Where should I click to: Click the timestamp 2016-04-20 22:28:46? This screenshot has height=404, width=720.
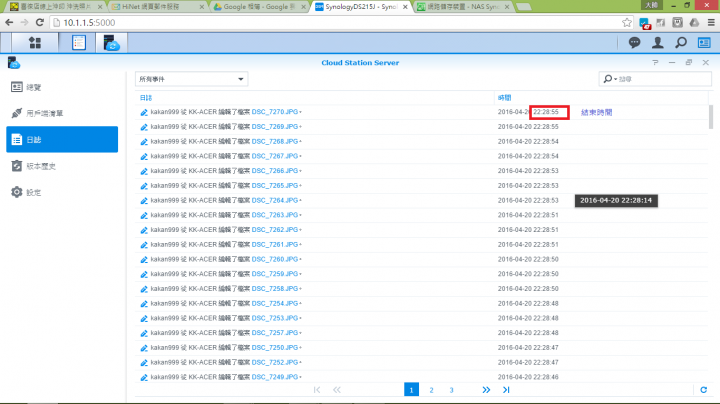(528, 377)
